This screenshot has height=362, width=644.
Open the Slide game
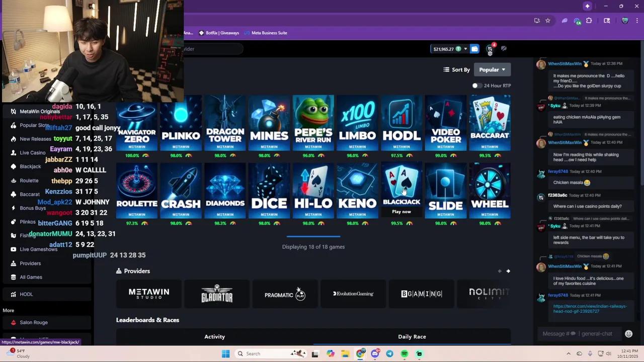click(x=446, y=191)
